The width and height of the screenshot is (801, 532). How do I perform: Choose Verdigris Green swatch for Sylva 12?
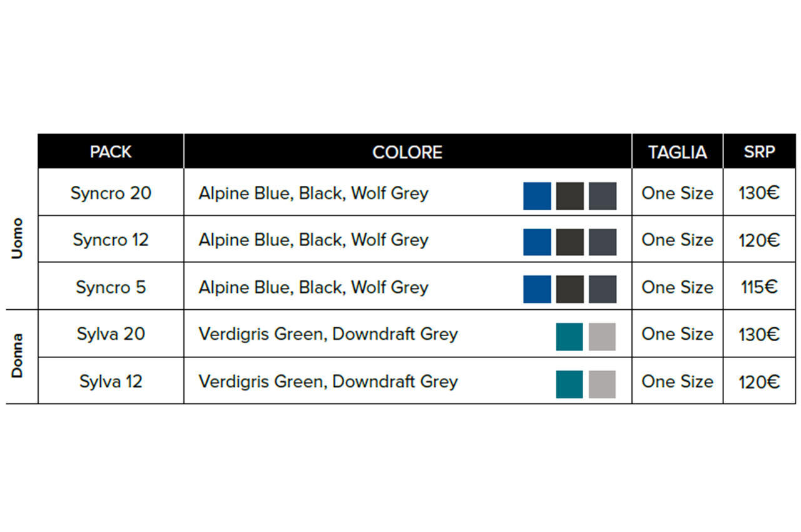pyautogui.click(x=569, y=384)
